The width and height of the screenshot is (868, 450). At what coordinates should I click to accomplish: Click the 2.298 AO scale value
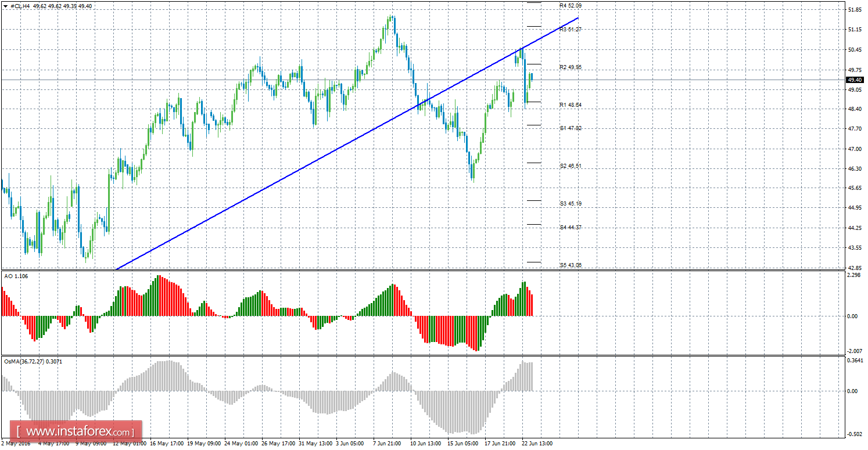click(855, 276)
